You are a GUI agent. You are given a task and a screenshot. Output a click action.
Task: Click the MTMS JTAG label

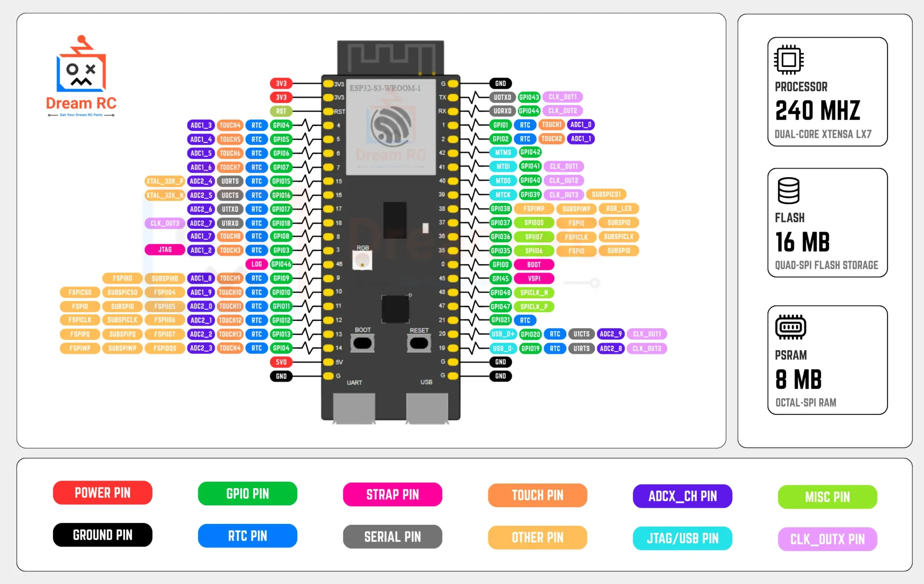[503, 153]
